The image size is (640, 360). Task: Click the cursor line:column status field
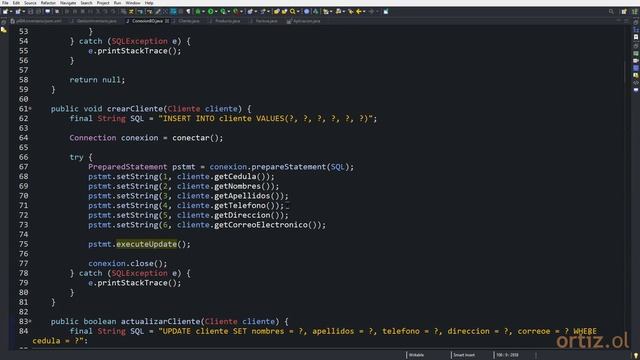[507, 355]
